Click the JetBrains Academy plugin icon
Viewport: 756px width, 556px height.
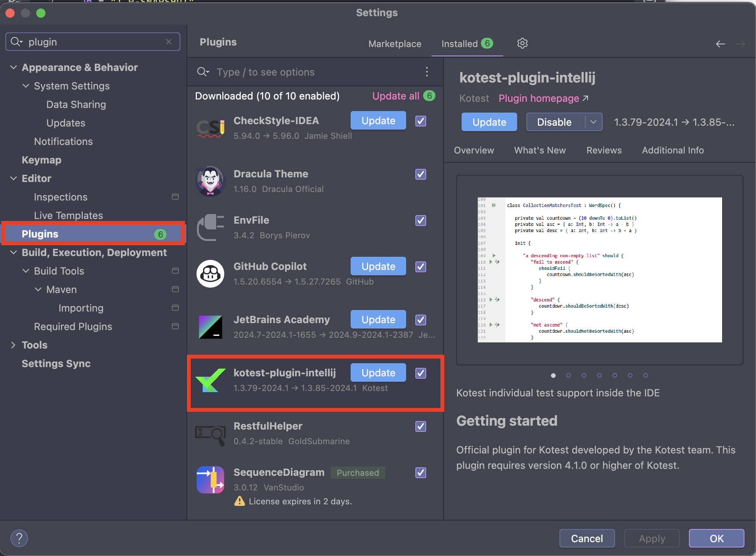(x=210, y=327)
